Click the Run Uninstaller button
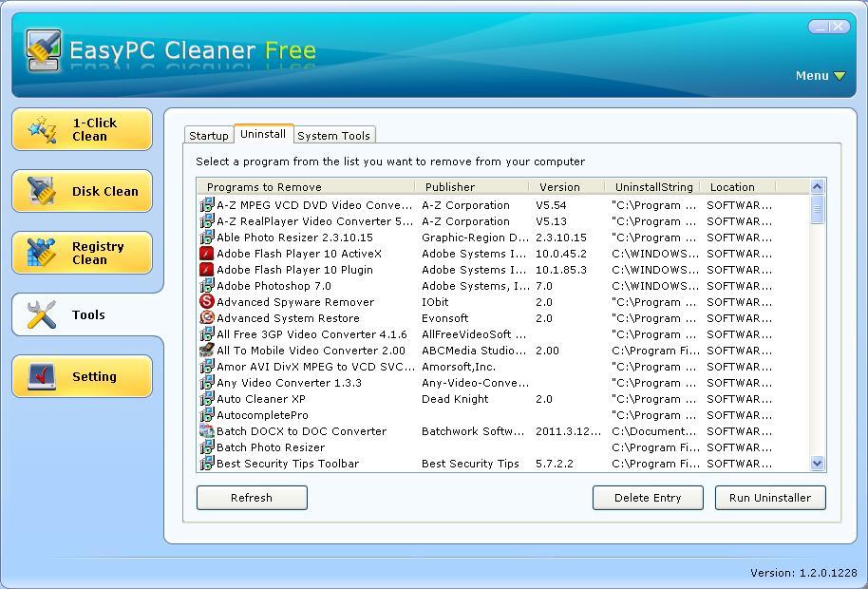The width and height of the screenshot is (868, 589). (770, 497)
